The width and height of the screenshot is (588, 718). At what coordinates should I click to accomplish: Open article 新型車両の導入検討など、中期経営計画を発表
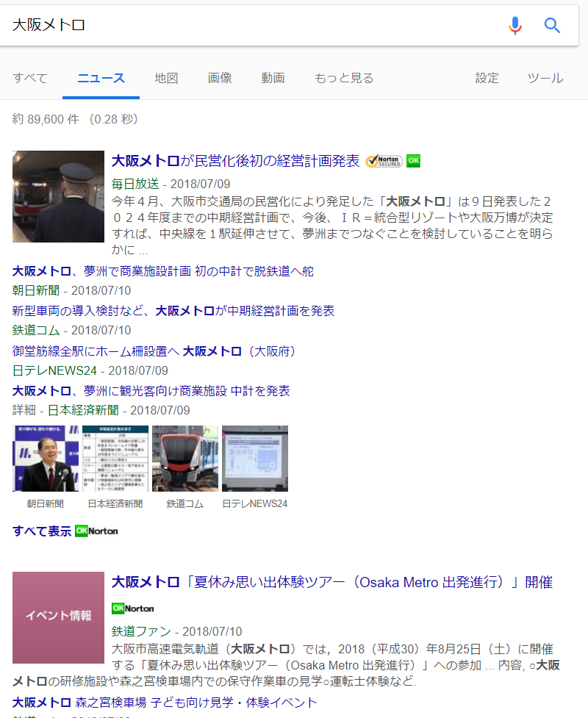pyautogui.click(x=173, y=311)
